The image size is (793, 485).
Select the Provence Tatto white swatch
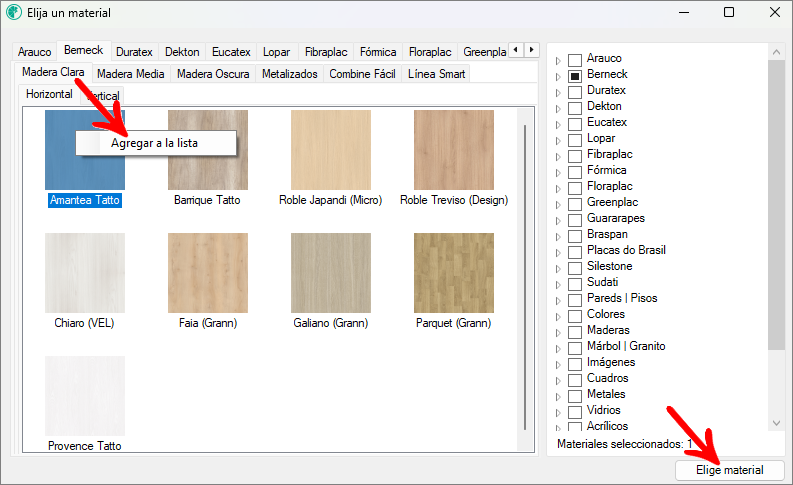click(x=85, y=395)
